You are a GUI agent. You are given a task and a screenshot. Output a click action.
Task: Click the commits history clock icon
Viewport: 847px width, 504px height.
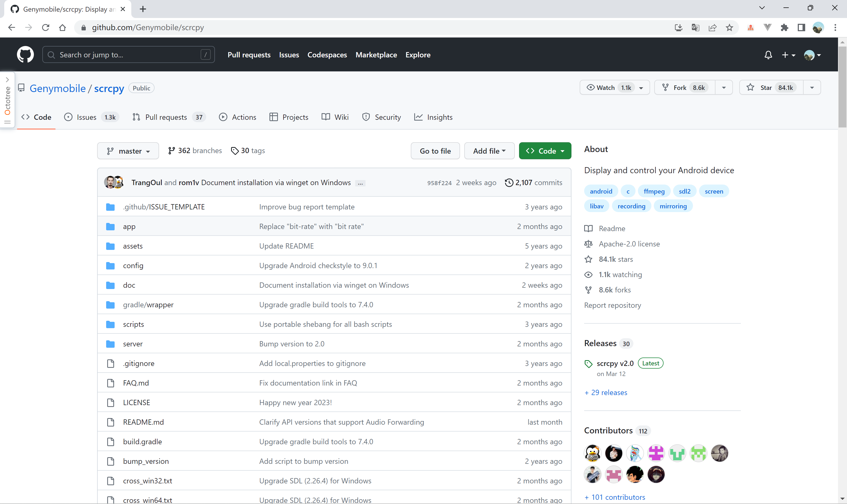509,183
